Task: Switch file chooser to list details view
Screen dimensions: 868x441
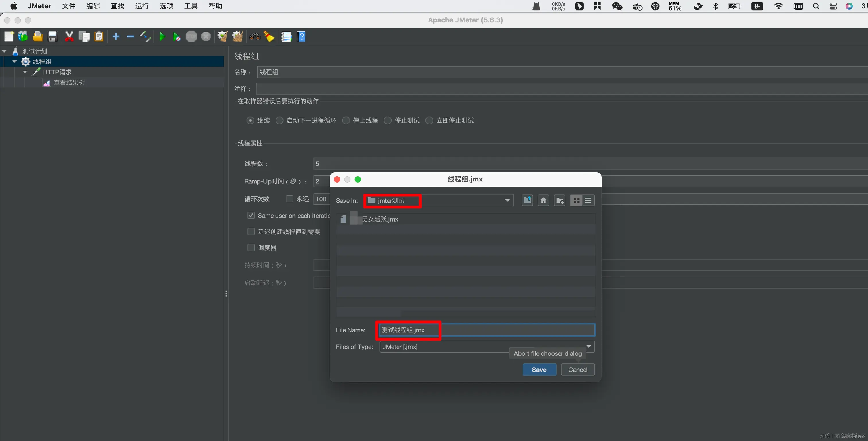Action: (588, 200)
